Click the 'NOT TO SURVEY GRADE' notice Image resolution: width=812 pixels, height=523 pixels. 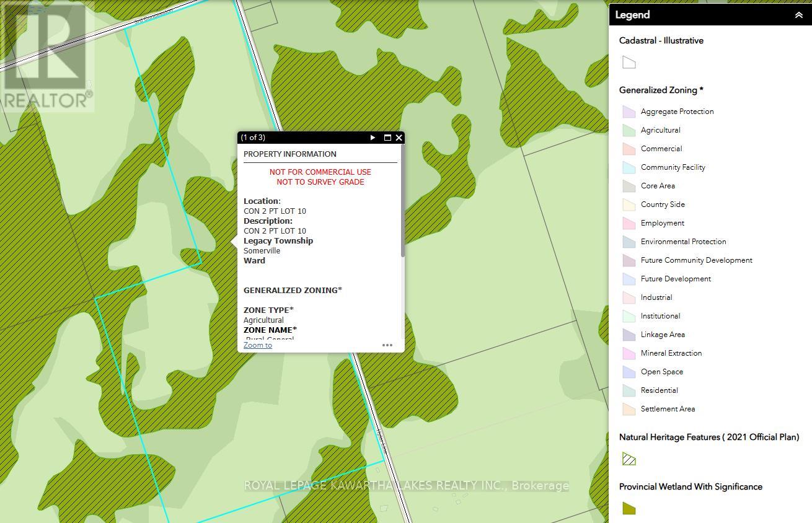coord(320,182)
